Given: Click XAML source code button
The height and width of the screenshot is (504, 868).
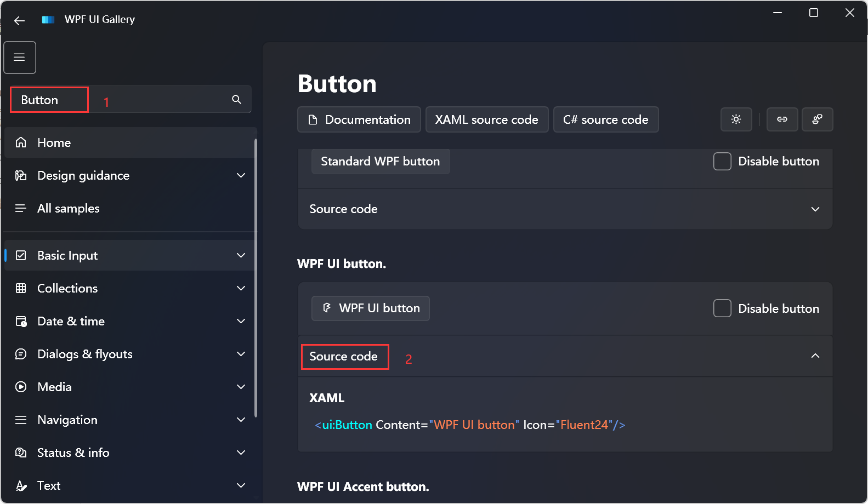Looking at the screenshot, I should click(486, 119).
